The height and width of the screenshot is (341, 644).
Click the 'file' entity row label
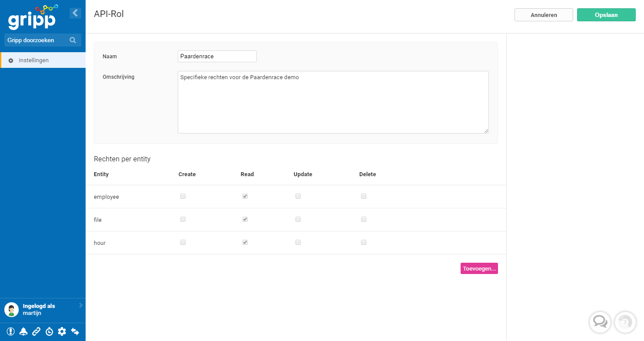pyautogui.click(x=98, y=220)
